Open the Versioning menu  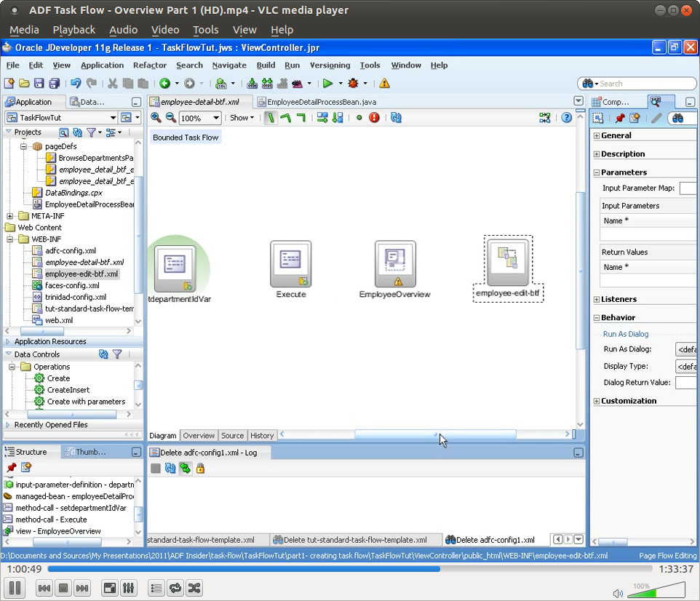tap(330, 65)
